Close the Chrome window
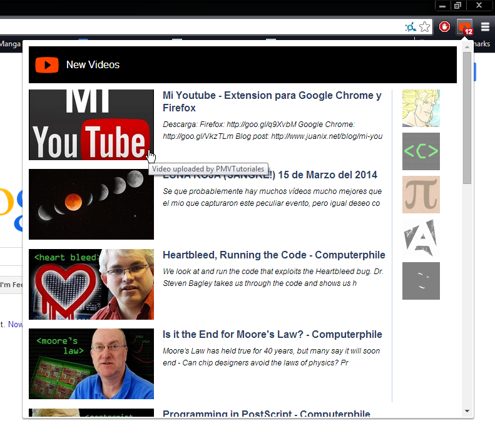 coord(479,6)
